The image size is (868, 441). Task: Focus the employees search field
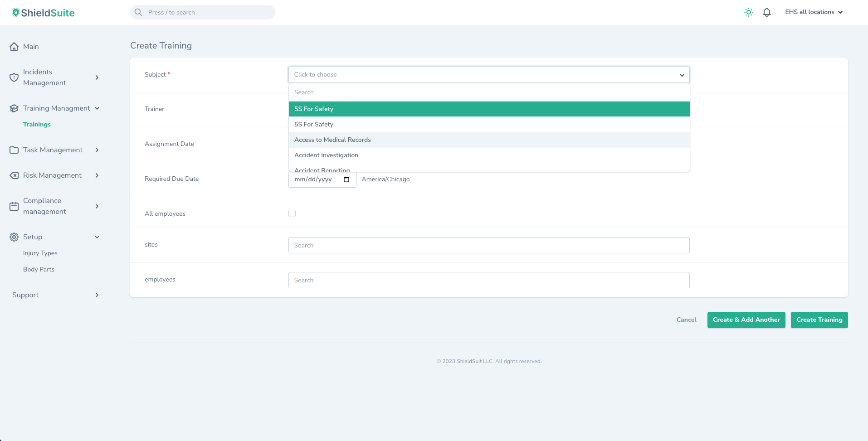click(x=488, y=280)
